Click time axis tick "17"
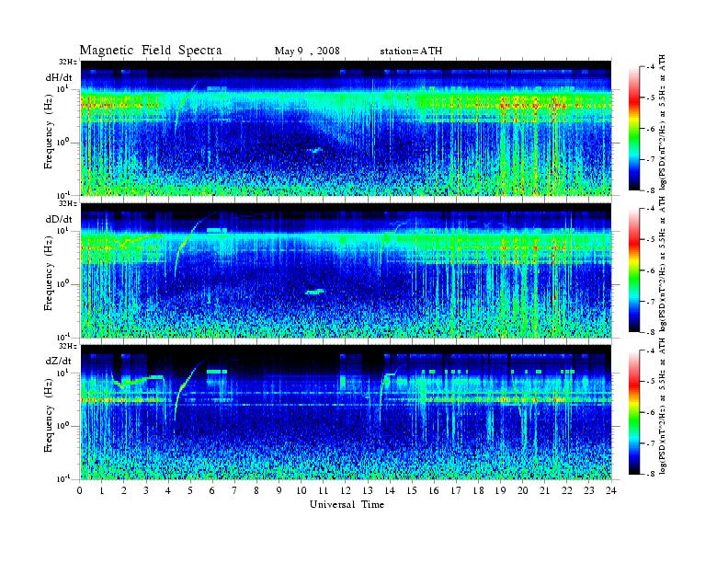The image size is (728, 563). pos(456,490)
